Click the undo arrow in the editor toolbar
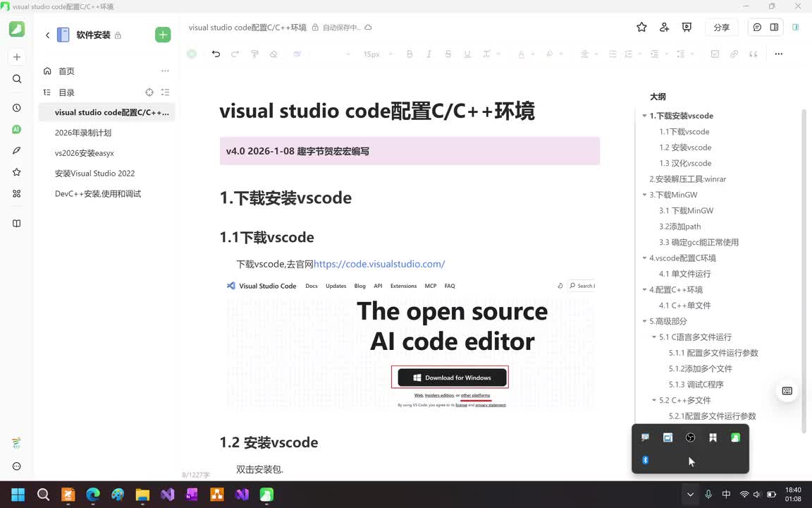812x508 pixels. click(216, 54)
